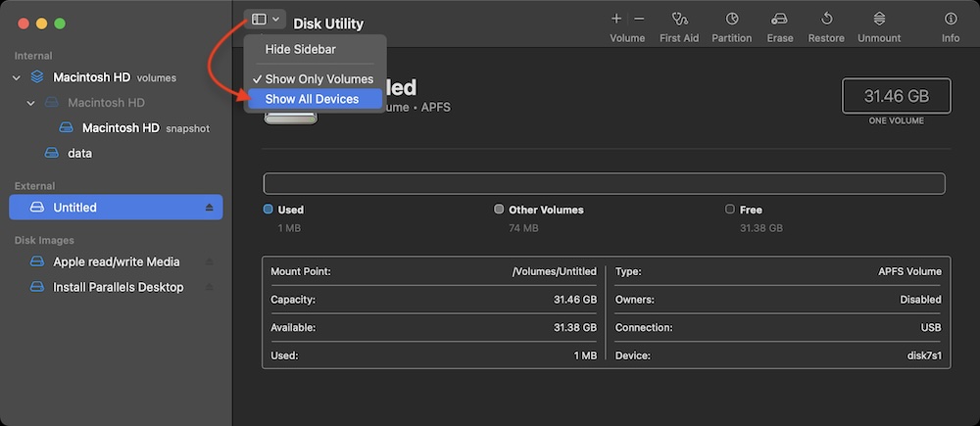The height and width of the screenshot is (426, 980).
Task: Open the Info inspector icon
Action: 950,20
